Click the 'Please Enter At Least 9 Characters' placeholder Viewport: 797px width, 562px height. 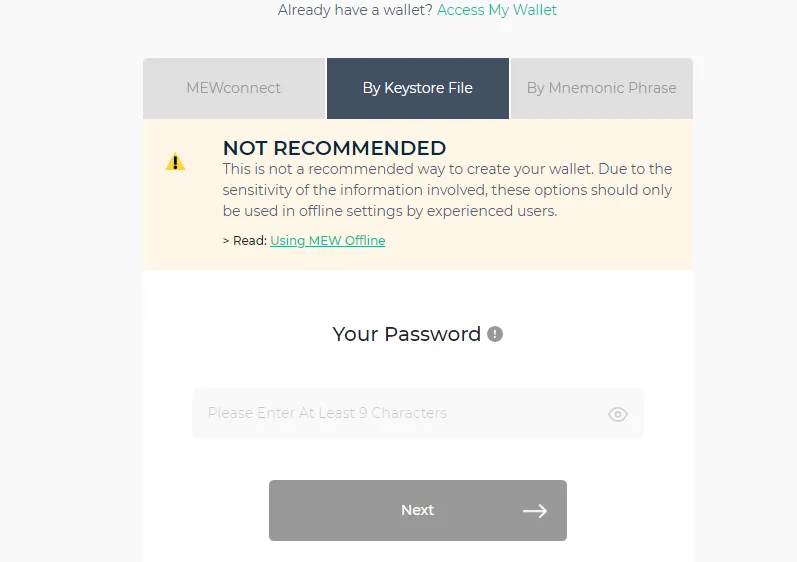[327, 413]
